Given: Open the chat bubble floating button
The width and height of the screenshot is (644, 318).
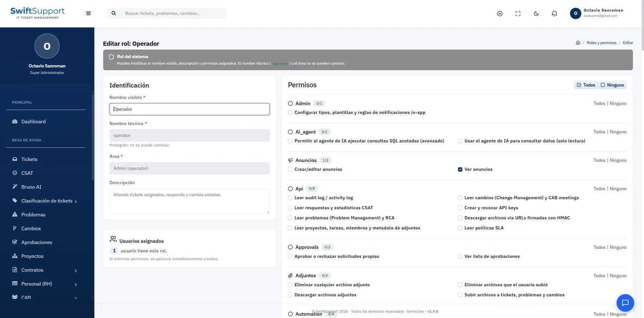Looking at the screenshot, I should pyautogui.click(x=625, y=303).
